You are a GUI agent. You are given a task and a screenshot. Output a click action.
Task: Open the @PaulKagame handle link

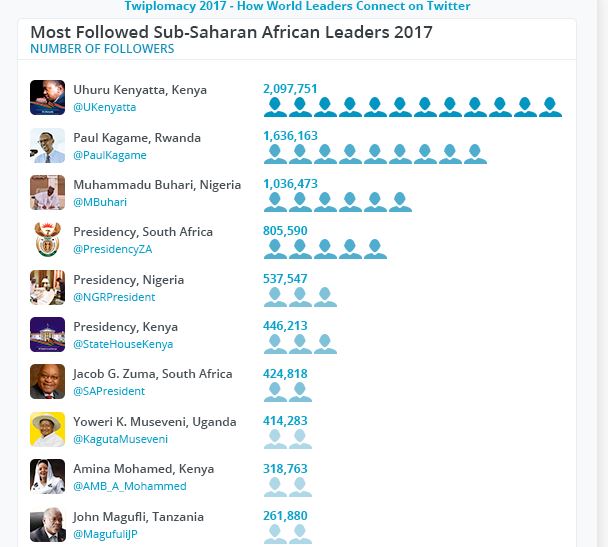pyautogui.click(x=110, y=155)
